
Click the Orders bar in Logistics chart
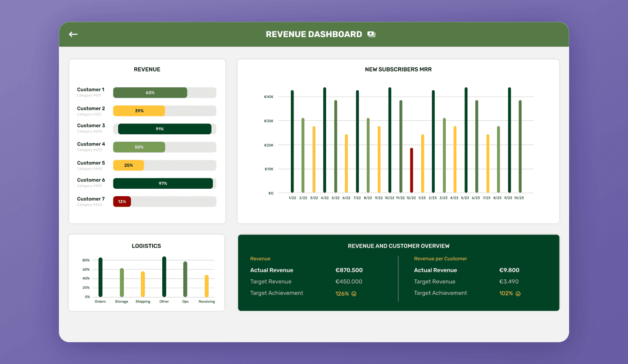coord(100,277)
